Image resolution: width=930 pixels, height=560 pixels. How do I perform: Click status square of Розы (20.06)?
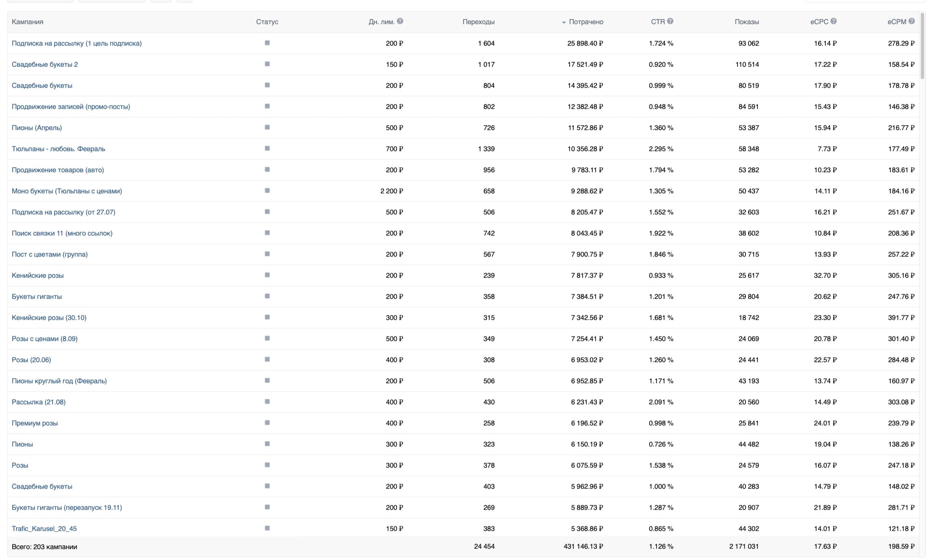[267, 360]
